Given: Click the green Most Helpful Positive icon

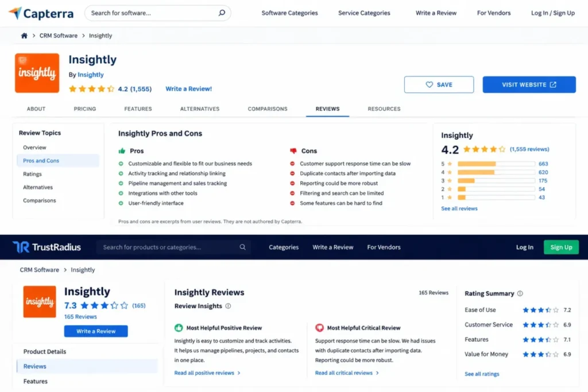Looking at the screenshot, I should [x=179, y=328].
